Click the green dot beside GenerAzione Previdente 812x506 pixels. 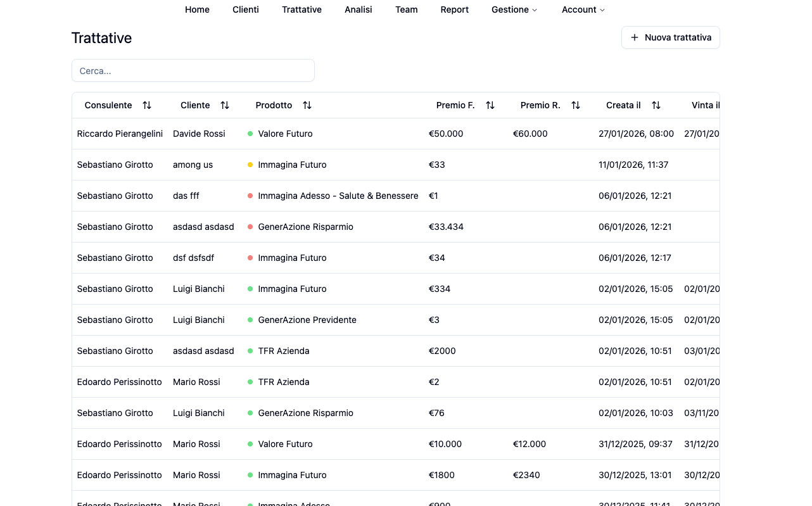[250, 320]
